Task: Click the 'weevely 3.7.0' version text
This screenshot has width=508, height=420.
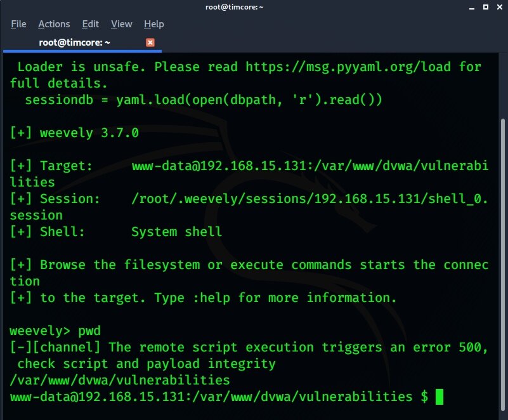Action: pos(89,133)
